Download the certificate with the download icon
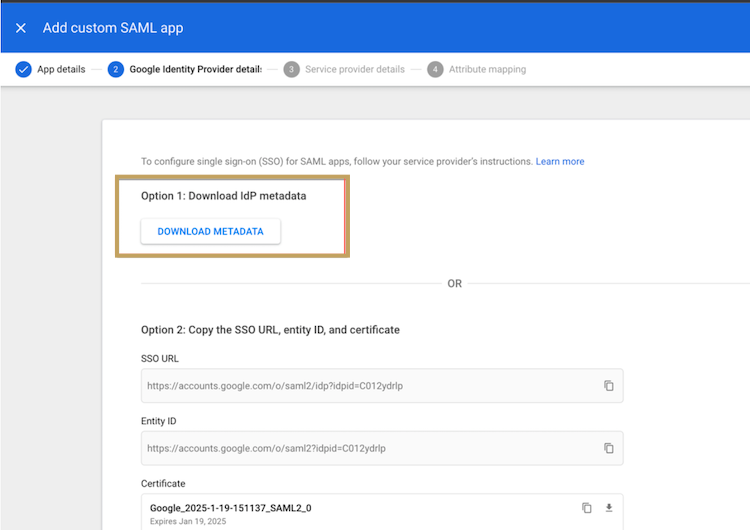Screen dimensions: 750x530 tap(608, 508)
